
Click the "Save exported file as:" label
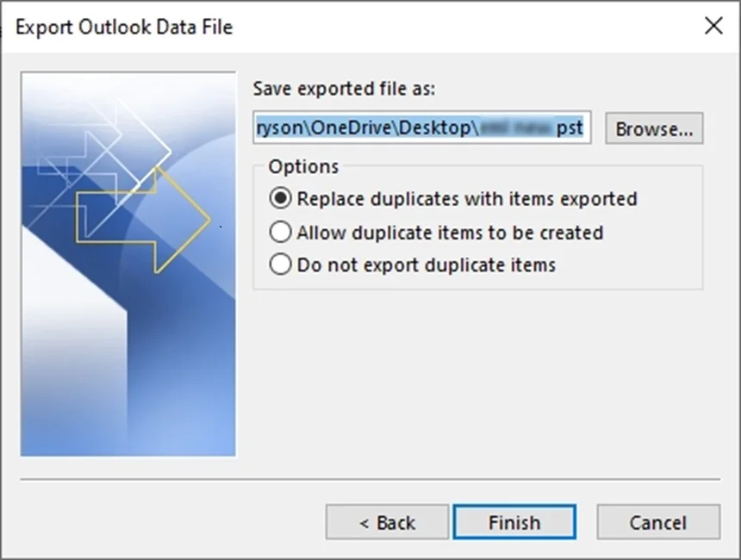(x=344, y=89)
